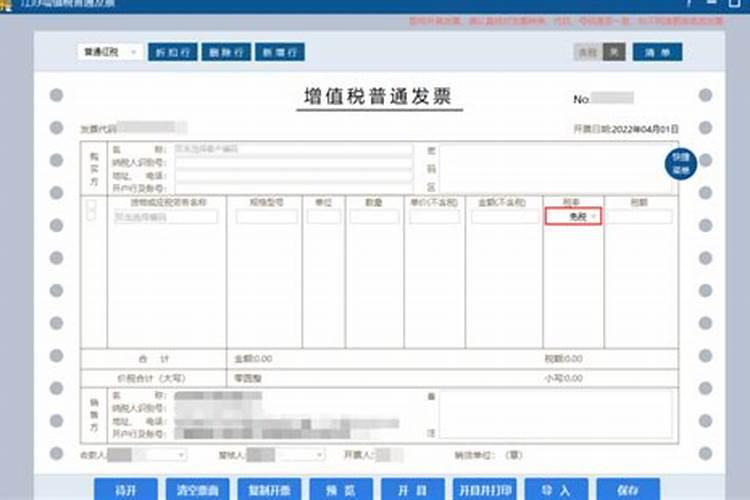Click the 清空票面 clear invoice button
Image resolution: width=750 pixels, height=500 pixels.
coord(198,489)
